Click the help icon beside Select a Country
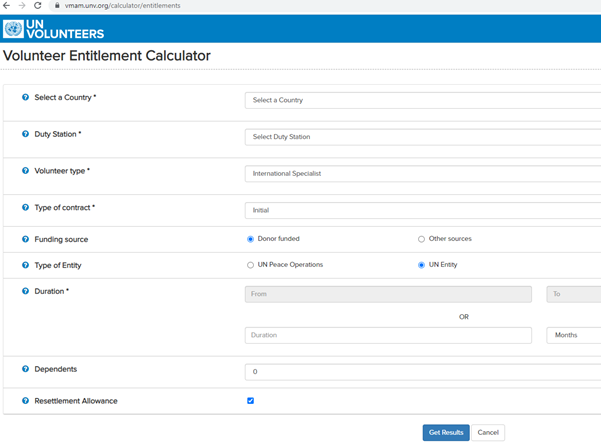The height and width of the screenshot is (445, 601). click(x=25, y=97)
